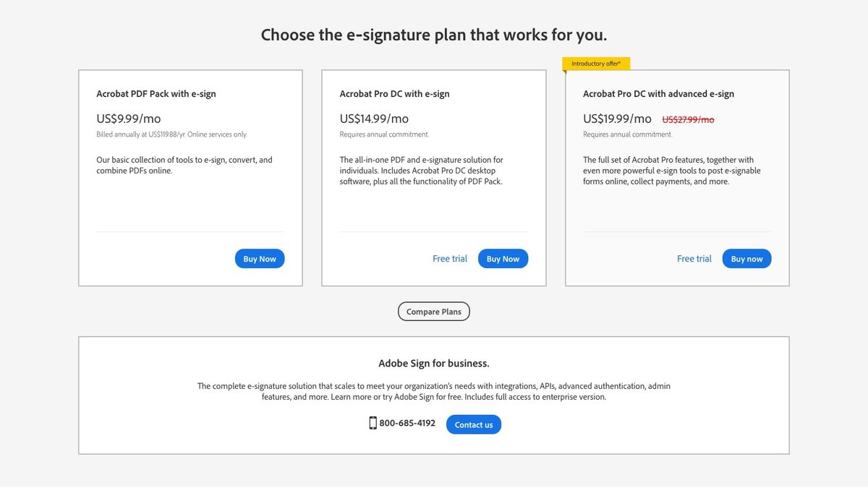Click Buy Now for Acrobat PDF Pack
Image resolution: width=868 pixels, height=488 pixels.
click(259, 258)
